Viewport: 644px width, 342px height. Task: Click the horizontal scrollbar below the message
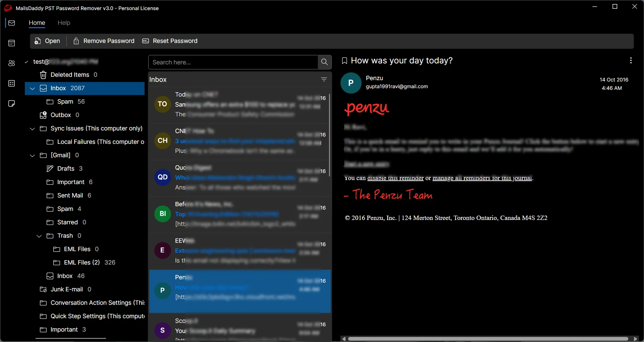point(486,339)
